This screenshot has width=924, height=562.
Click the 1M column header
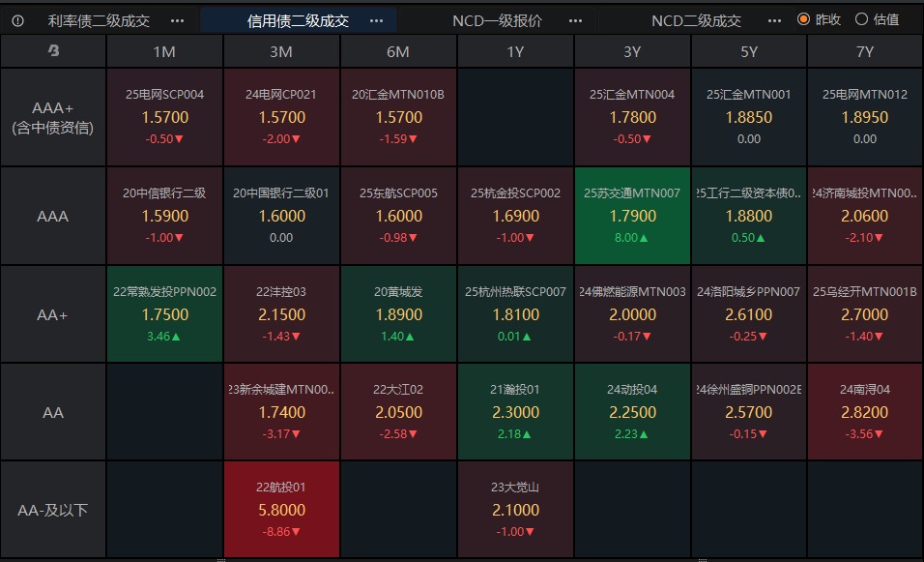point(164,51)
